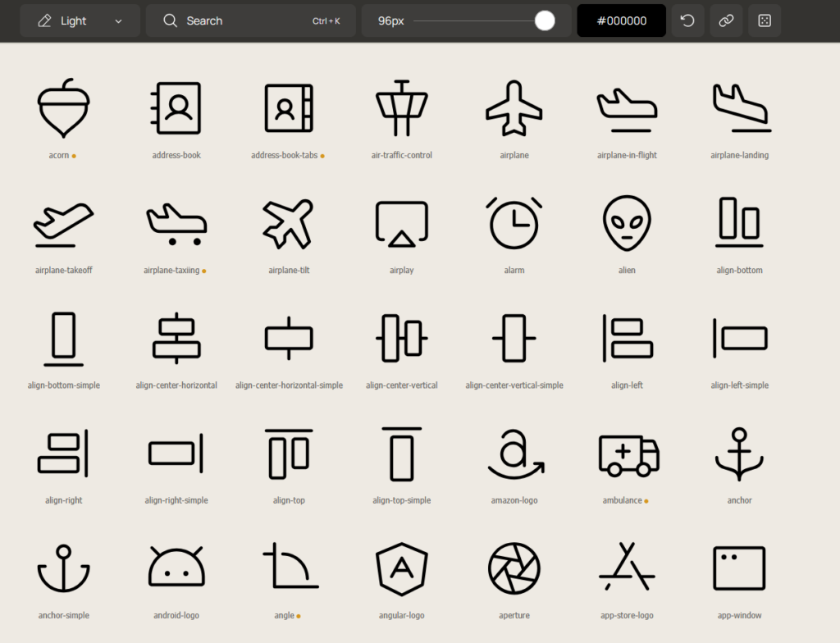Click the copy link button
Image resolution: width=840 pixels, height=643 pixels.
tap(726, 21)
